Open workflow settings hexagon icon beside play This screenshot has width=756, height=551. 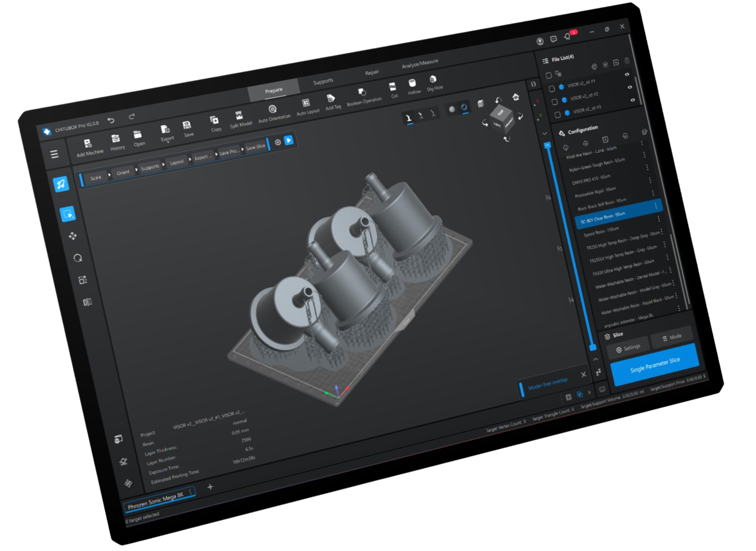(278, 142)
